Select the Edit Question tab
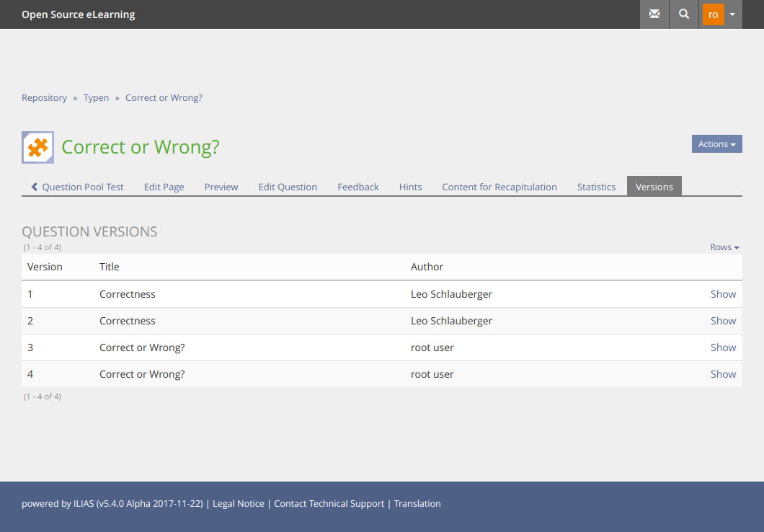The height and width of the screenshot is (532, 764). (288, 187)
